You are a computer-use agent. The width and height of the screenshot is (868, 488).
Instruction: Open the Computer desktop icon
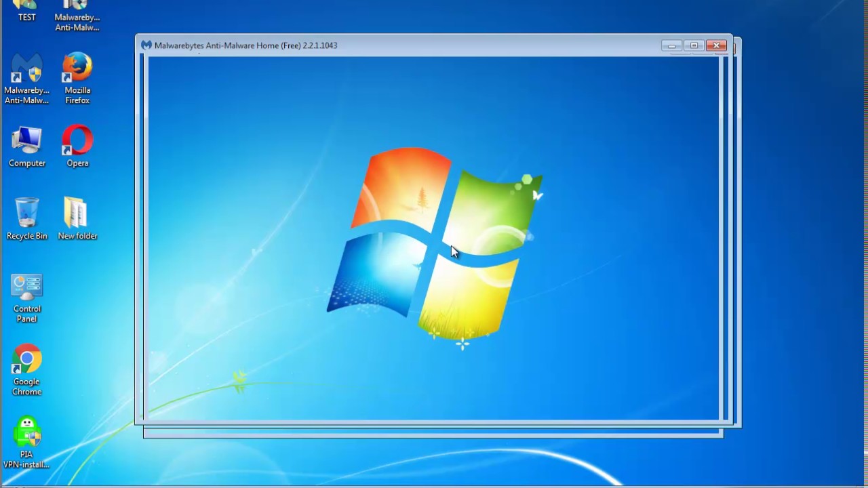[27, 146]
